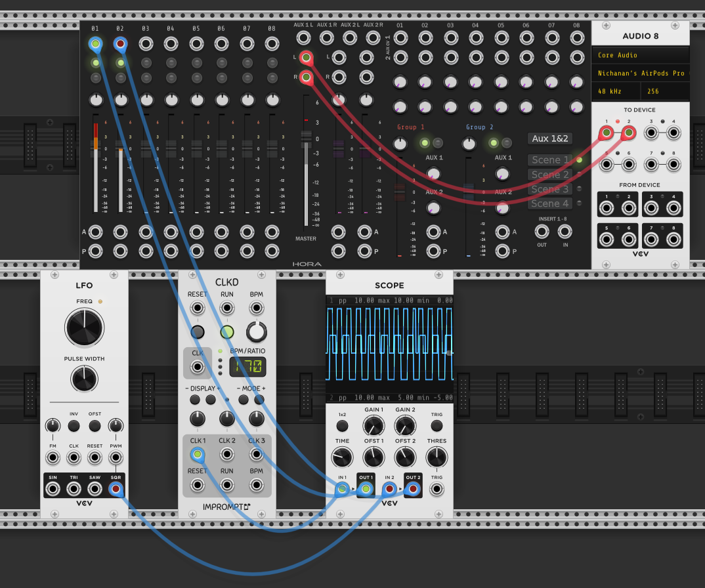Click the CLKD top RUN input jack
The image size is (705, 588).
226,308
